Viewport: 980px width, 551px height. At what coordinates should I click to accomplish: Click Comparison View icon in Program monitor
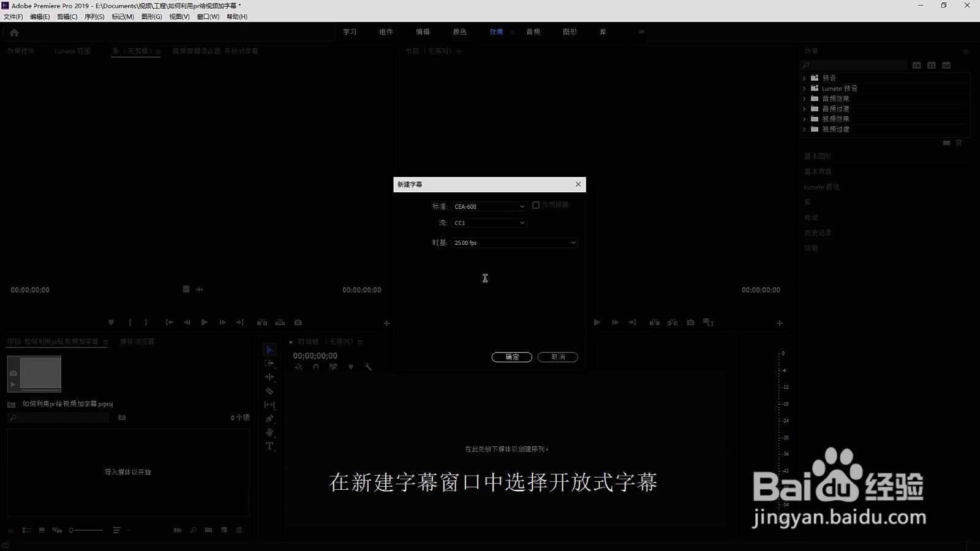[708, 323]
